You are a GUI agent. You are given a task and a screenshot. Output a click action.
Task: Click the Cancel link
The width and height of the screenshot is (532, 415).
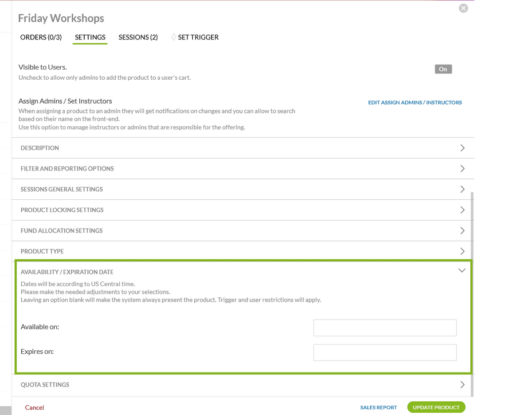(35, 407)
